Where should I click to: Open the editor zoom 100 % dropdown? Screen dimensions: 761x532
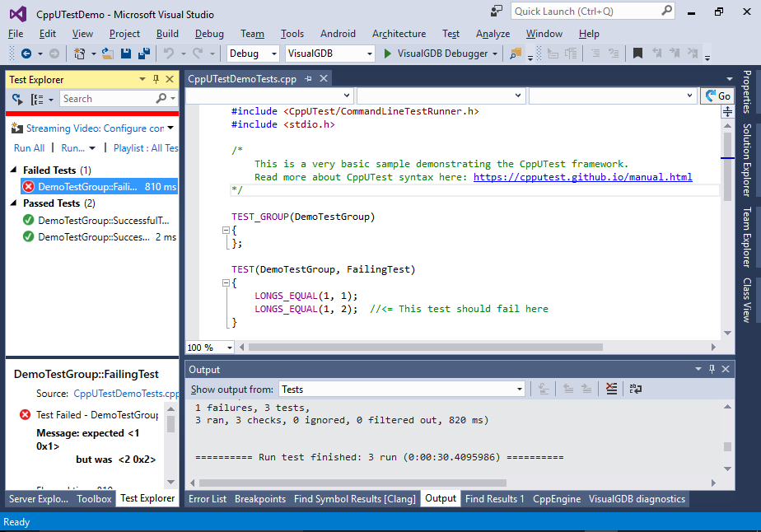[230, 348]
